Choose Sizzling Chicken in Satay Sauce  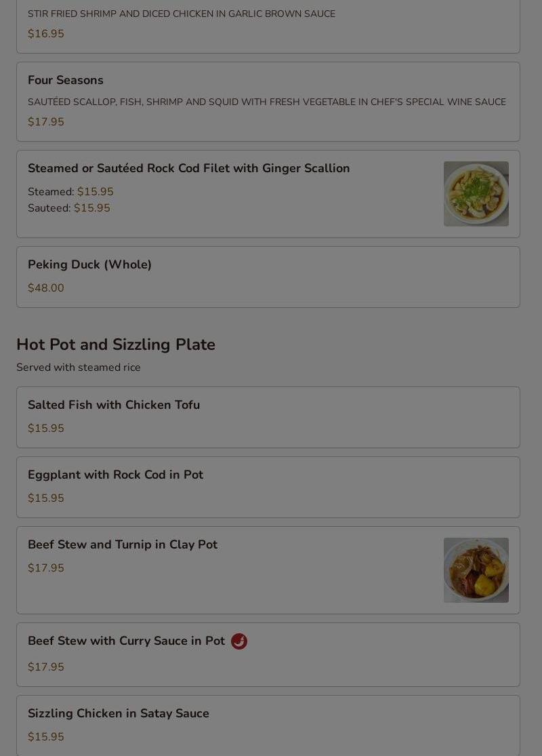[x=268, y=725]
